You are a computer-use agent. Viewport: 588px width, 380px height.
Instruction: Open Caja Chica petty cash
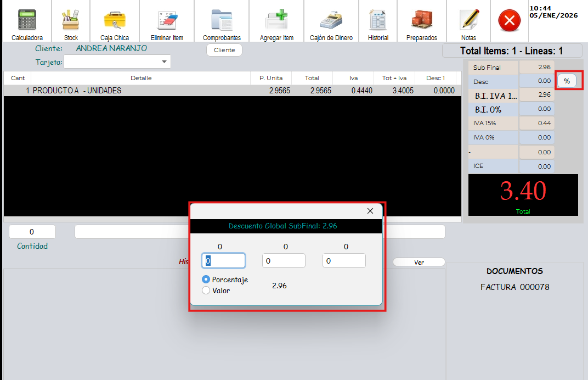[x=115, y=21]
